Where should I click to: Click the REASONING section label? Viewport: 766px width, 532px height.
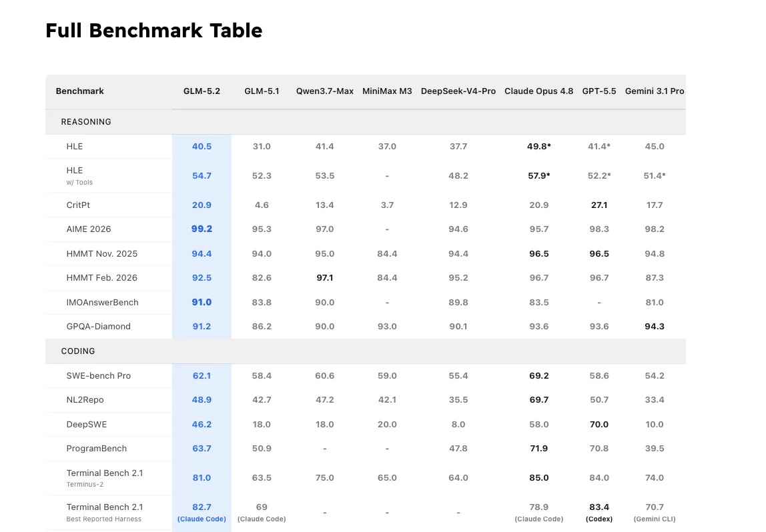[x=86, y=122]
